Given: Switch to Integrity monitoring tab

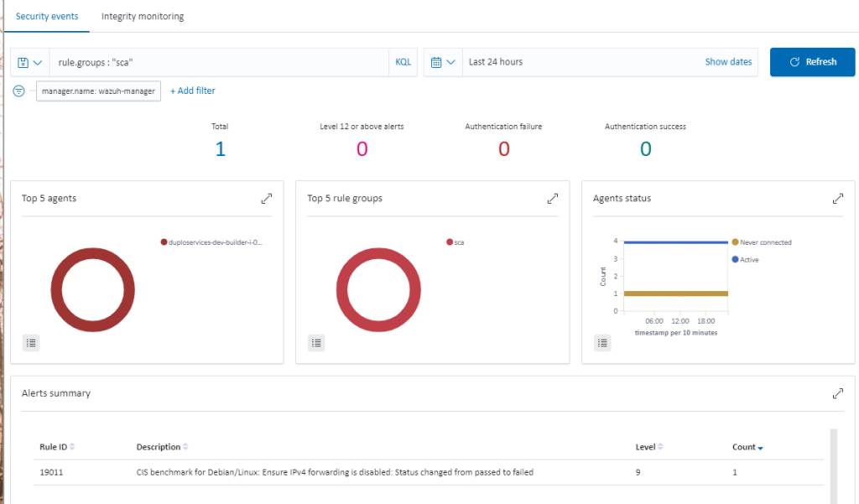Looking at the screenshot, I should 143,17.
